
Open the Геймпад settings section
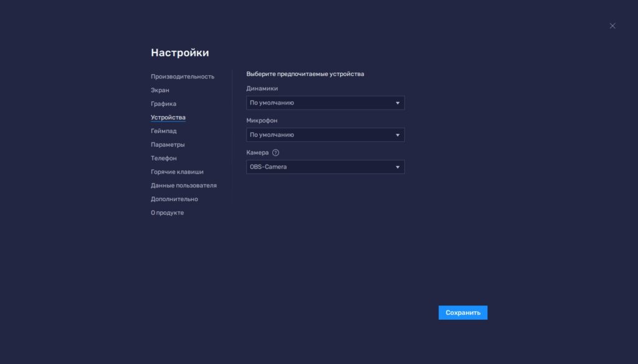coord(163,131)
